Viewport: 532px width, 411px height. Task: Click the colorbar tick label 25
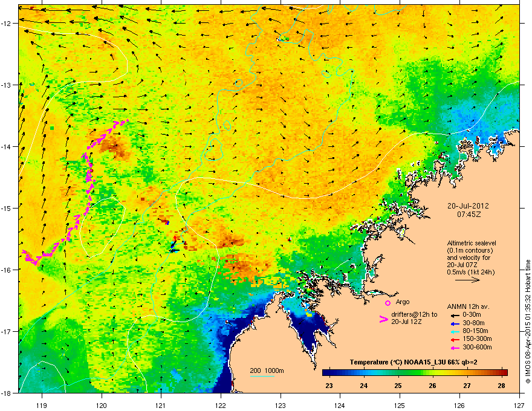[398, 386]
